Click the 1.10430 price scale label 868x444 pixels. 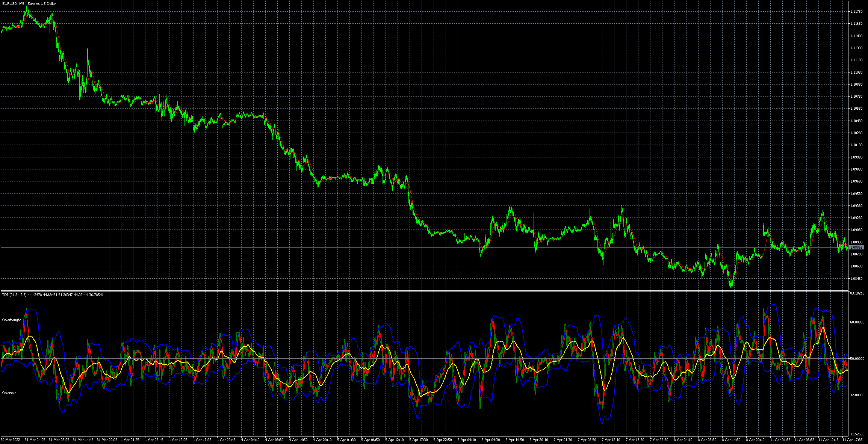(856, 121)
